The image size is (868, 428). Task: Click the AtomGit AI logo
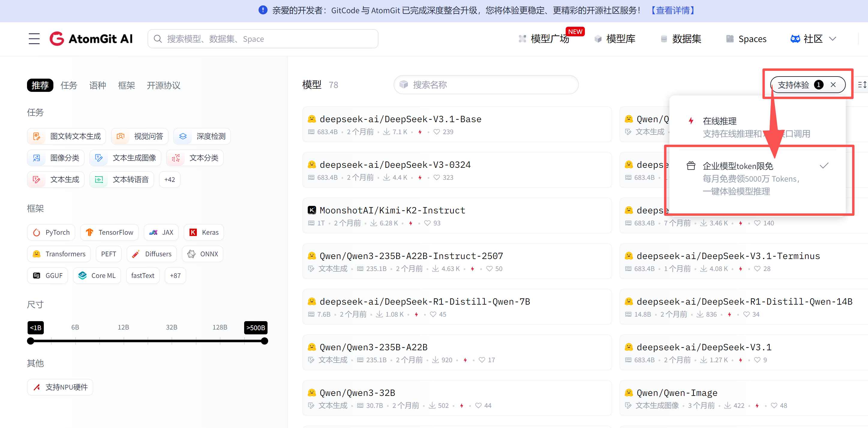click(x=91, y=39)
